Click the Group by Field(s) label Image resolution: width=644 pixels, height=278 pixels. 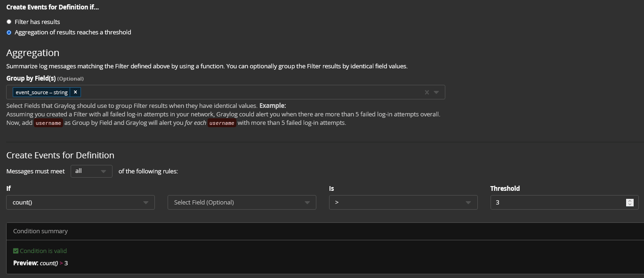click(31, 78)
